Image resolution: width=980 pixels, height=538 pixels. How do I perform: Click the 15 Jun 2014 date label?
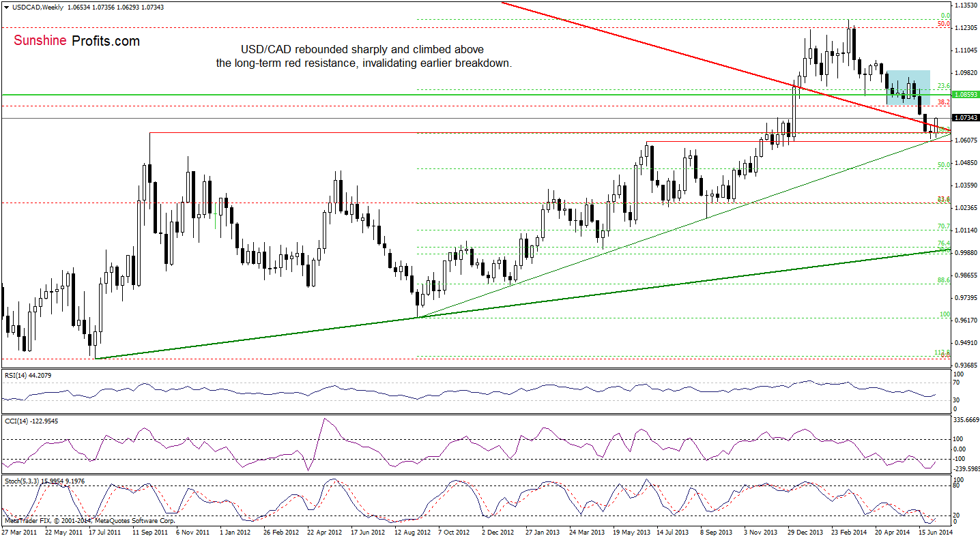coord(937,530)
